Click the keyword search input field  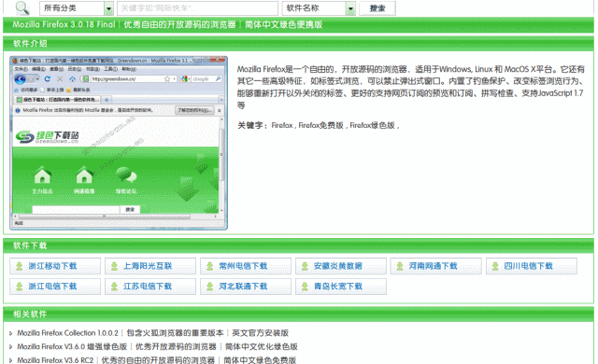(x=197, y=8)
